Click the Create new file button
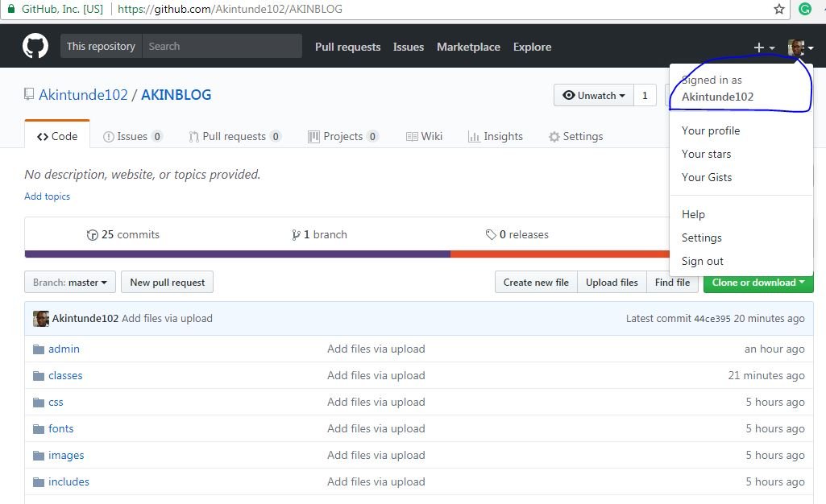This screenshot has height=504, width=826. click(x=536, y=282)
